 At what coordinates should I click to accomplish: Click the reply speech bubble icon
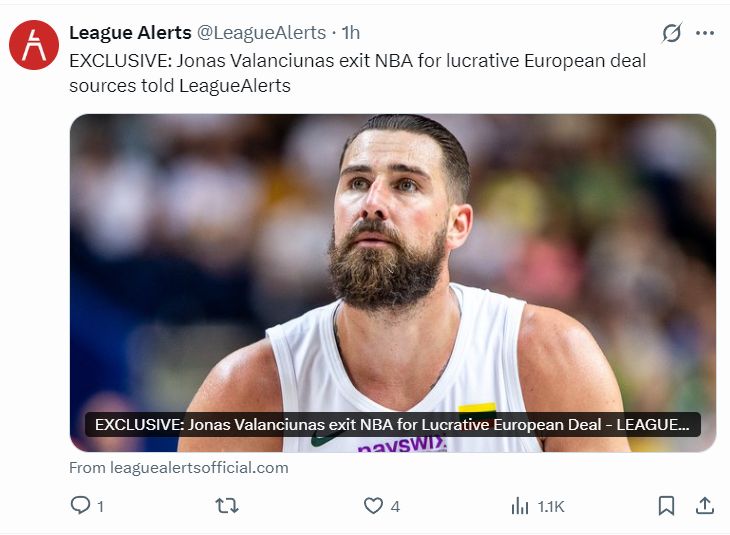pos(80,506)
